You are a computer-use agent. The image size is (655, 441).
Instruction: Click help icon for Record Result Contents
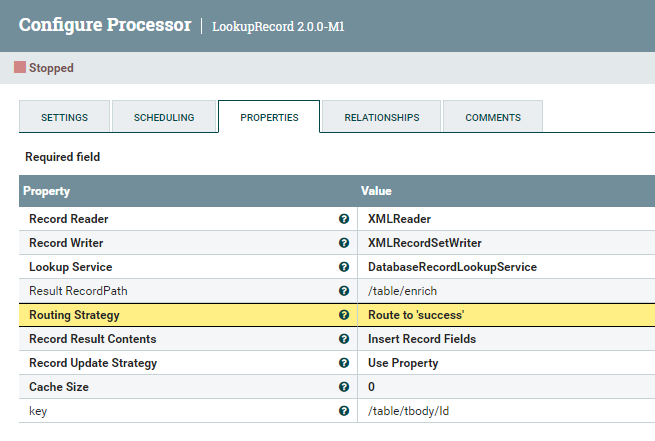[x=344, y=339]
